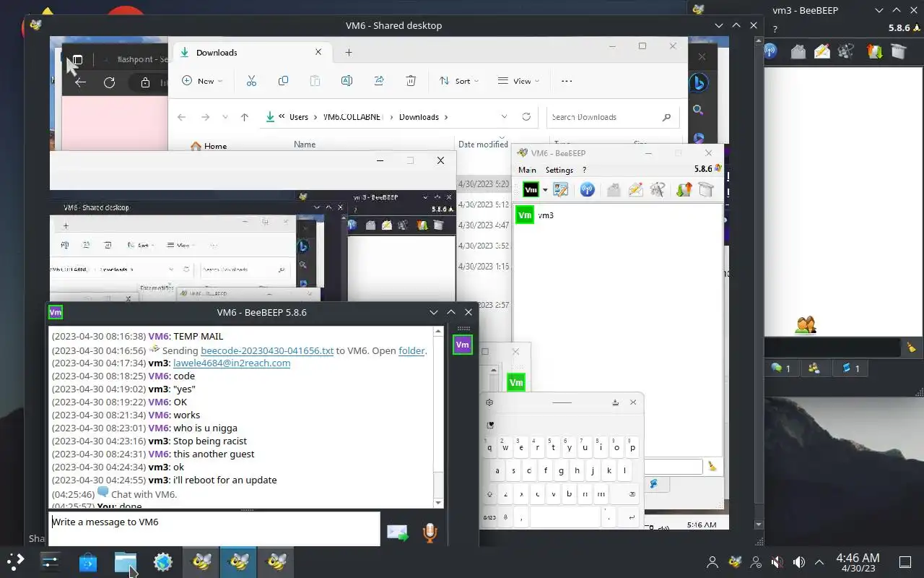The width and height of the screenshot is (924, 578).
Task: Add a new tab in File Explorer
Action: (x=349, y=52)
